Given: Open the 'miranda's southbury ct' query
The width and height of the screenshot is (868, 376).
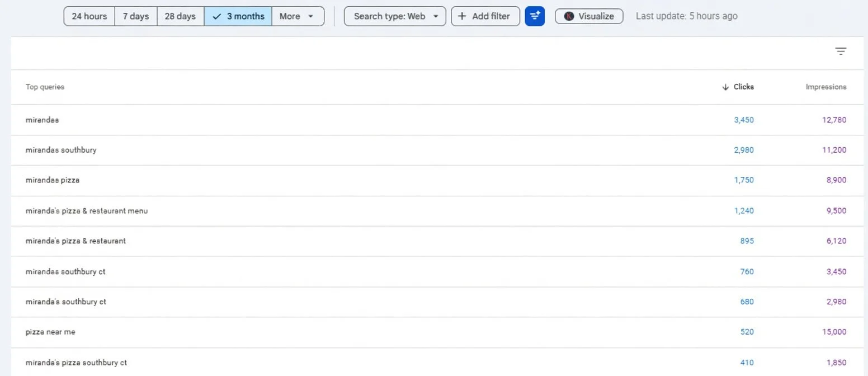Looking at the screenshot, I should (437, 302).
